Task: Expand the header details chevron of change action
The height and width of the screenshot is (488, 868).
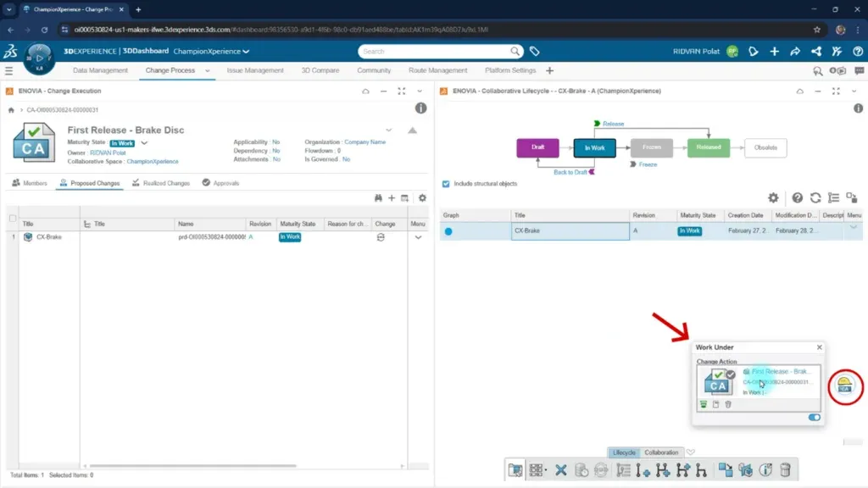Action: (x=388, y=130)
